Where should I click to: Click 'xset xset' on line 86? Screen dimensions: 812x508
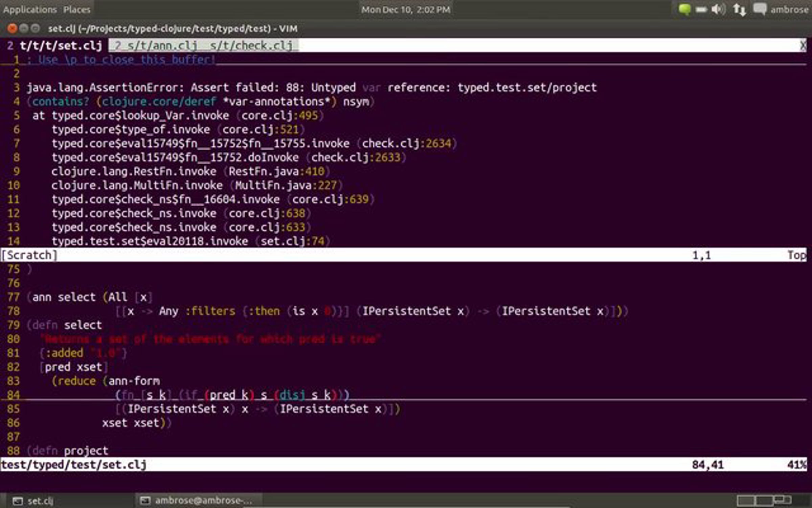131,423
